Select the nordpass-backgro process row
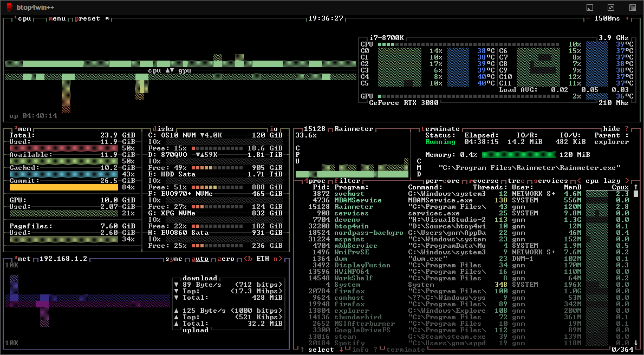 463,233
